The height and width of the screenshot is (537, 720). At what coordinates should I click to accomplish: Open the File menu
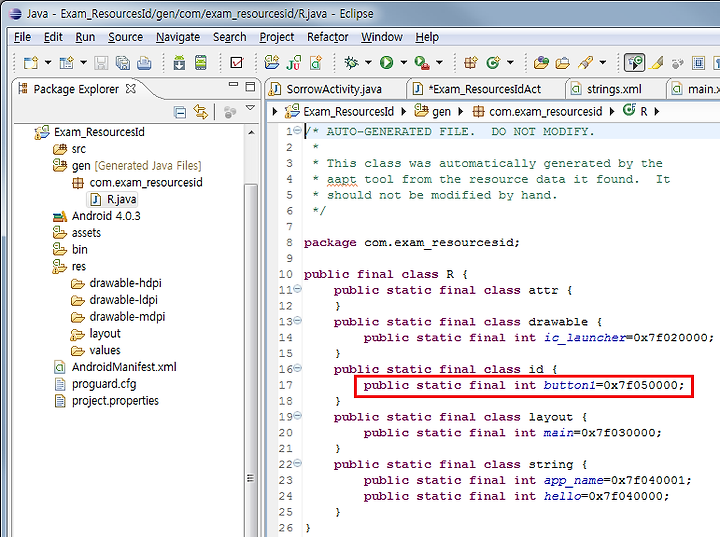(x=22, y=37)
